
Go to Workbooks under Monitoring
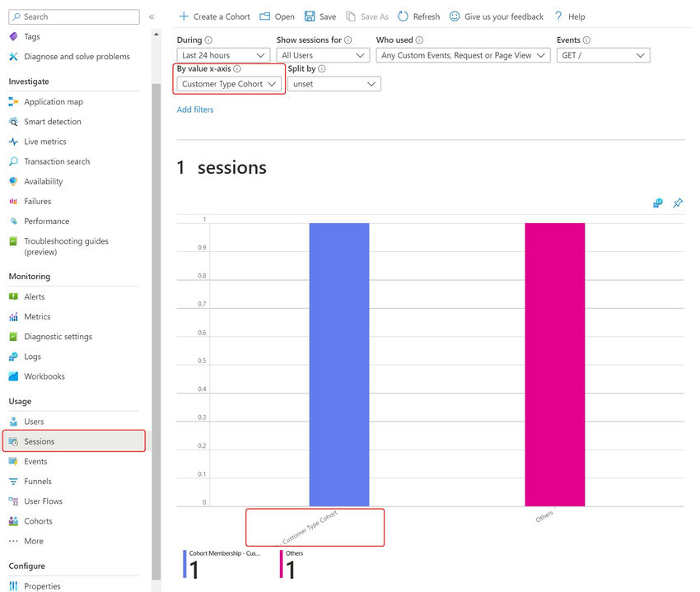coord(44,376)
